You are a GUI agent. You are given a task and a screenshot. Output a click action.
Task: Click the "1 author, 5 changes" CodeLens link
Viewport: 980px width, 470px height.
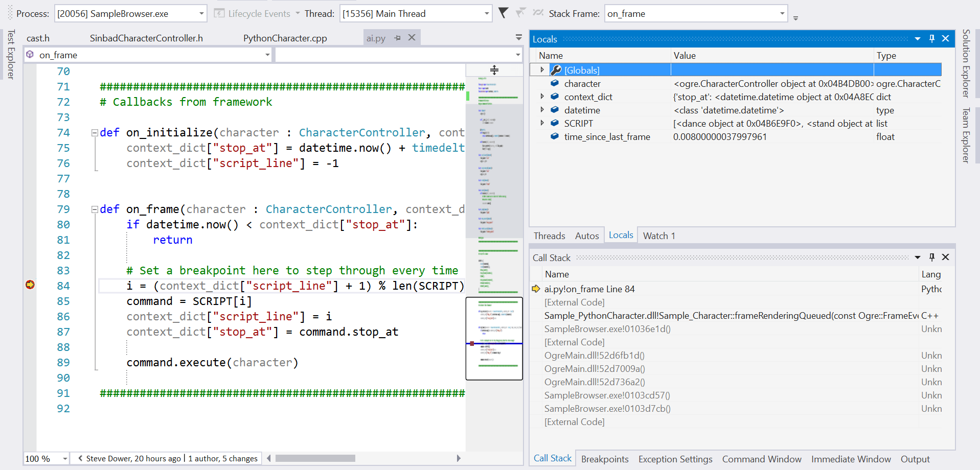click(223, 458)
